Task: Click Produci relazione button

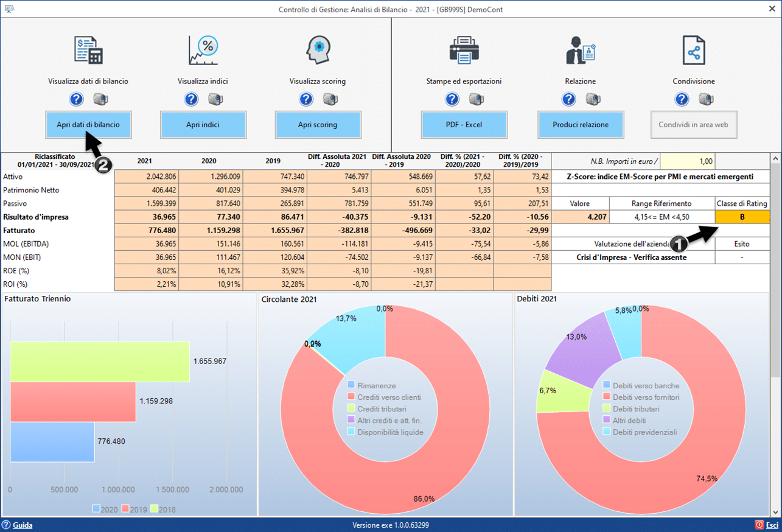Action: coord(581,125)
